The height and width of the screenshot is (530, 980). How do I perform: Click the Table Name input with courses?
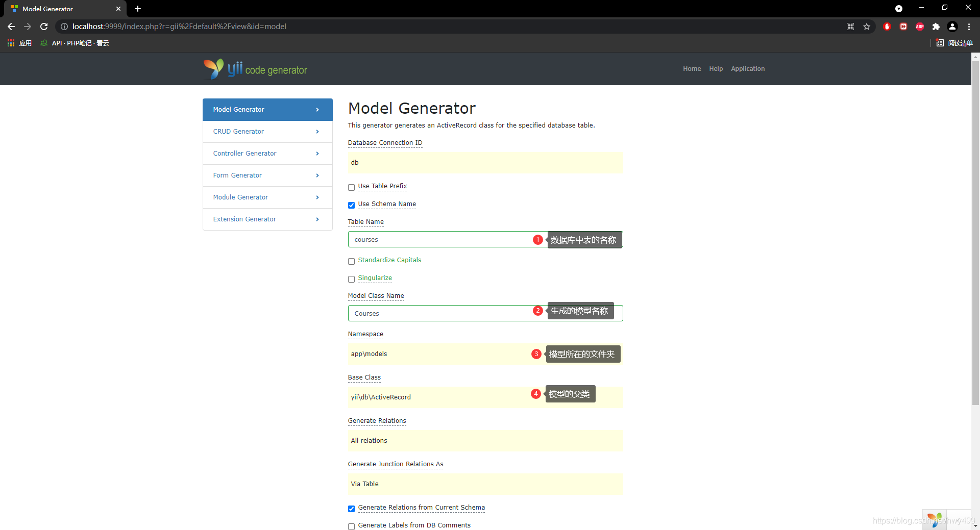point(485,240)
